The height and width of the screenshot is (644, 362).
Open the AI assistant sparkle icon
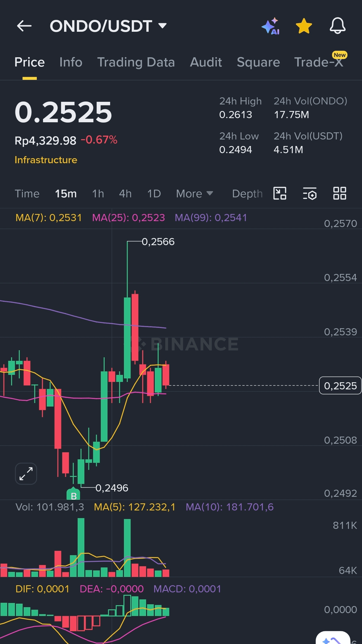point(271,26)
